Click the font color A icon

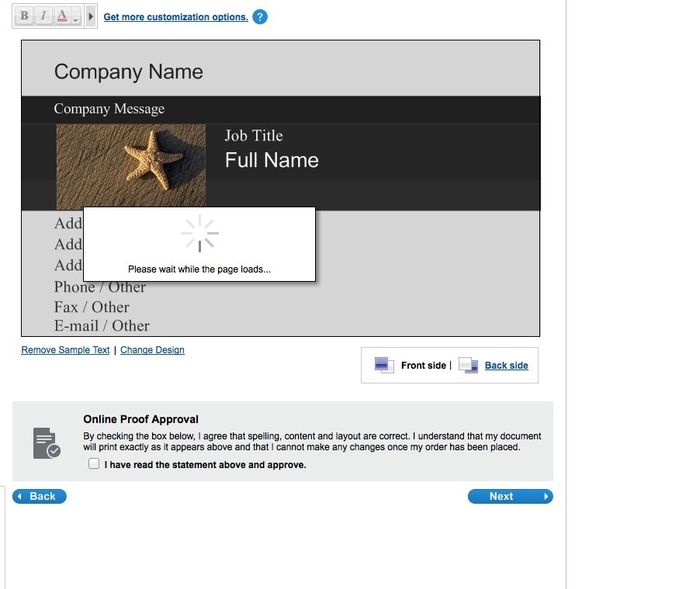tap(62, 16)
